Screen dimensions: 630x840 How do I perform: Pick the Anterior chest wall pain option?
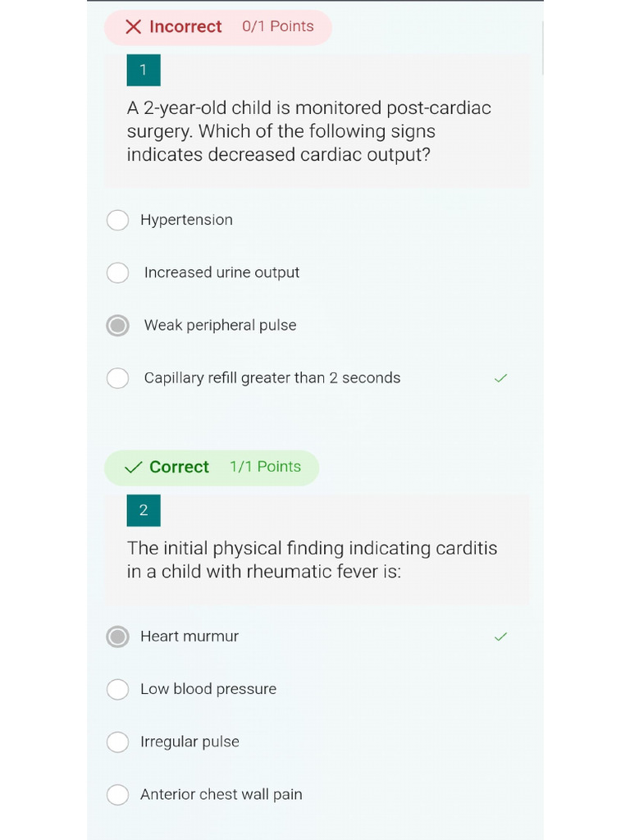(x=118, y=795)
